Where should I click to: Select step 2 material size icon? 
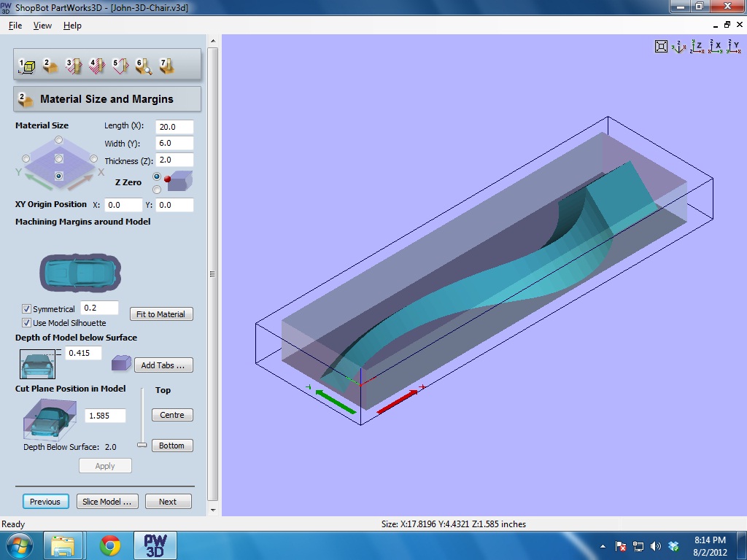pyautogui.click(x=50, y=66)
